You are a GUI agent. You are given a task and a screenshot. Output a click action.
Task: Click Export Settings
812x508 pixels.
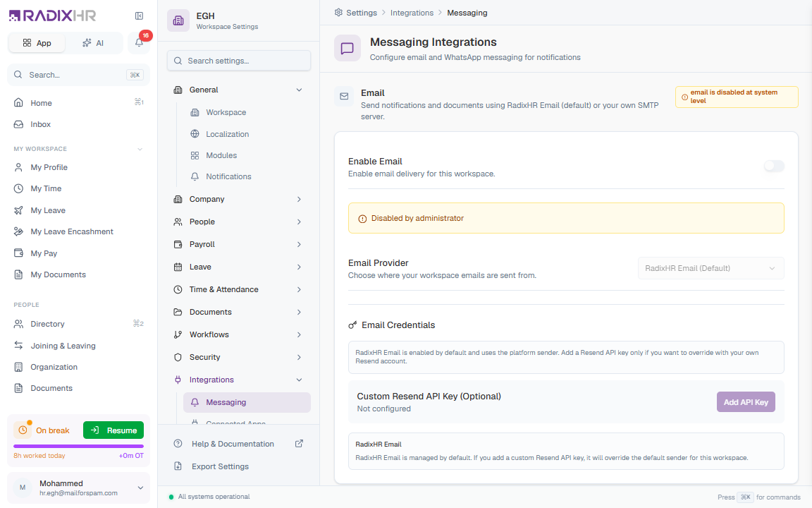point(220,466)
